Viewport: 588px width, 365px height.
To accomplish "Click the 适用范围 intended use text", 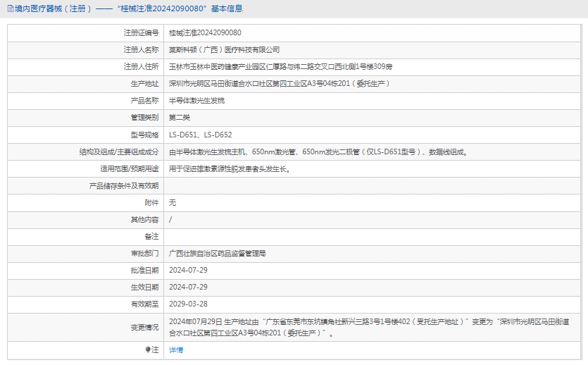I will tap(230, 168).
